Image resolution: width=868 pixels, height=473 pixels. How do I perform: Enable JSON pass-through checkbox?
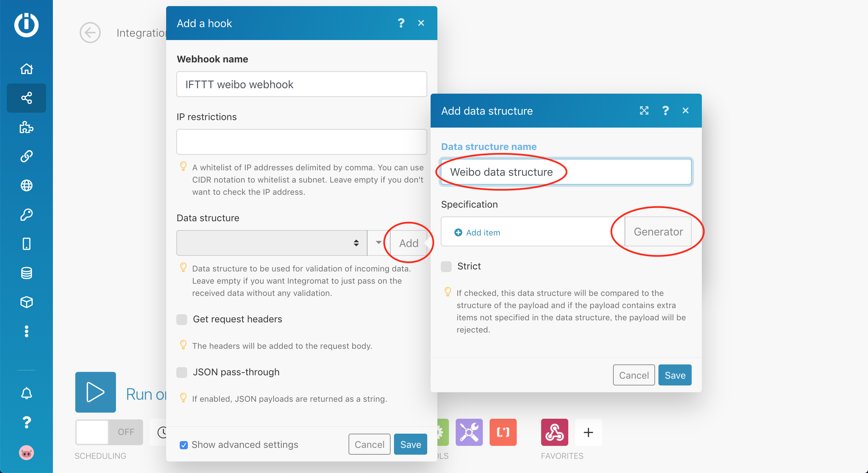tap(182, 372)
